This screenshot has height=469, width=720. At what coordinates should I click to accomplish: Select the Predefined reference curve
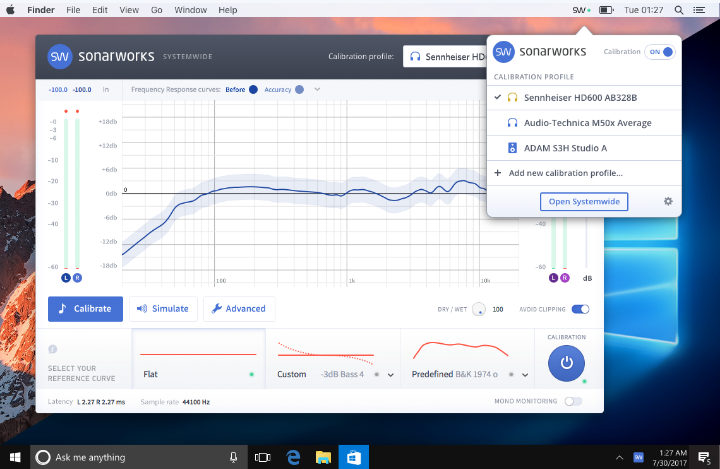point(467,359)
